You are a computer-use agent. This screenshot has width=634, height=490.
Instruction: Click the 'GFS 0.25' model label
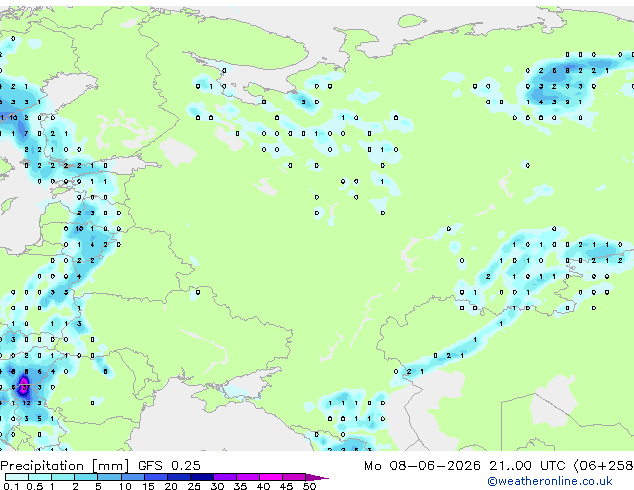click(169, 466)
